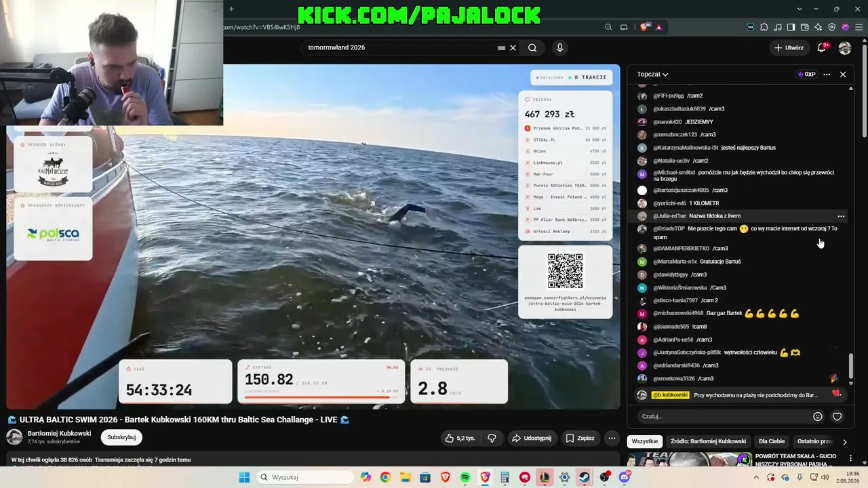Click the Utwórz create button
The height and width of the screenshot is (488, 868).
pyautogui.click(x=789, y=47)
